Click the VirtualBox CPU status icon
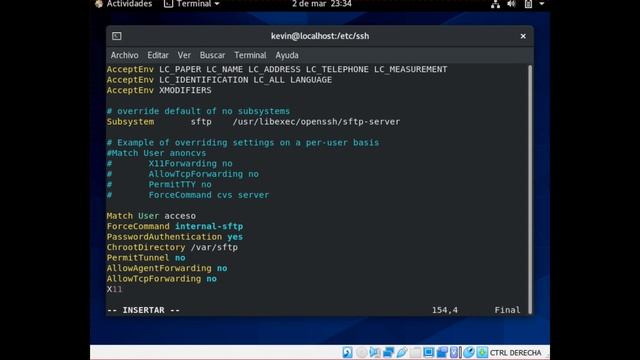The height and width of the screenshot is (360, 640). [454, 352]
